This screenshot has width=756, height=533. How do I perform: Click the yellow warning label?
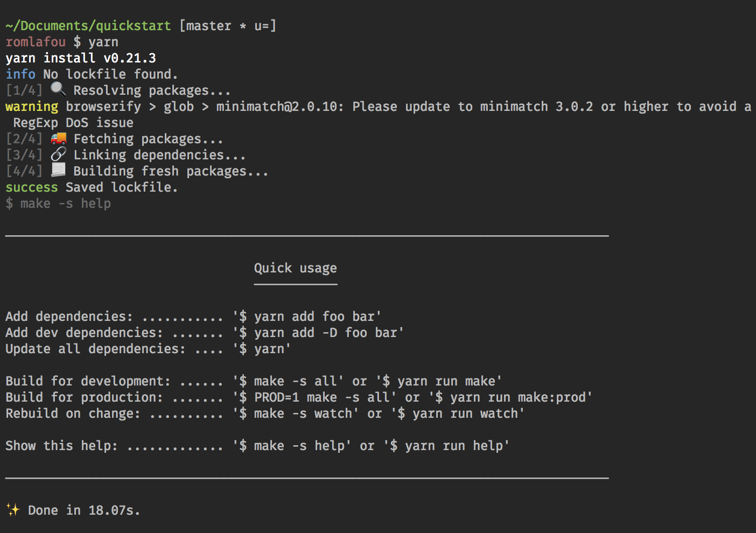pos(32,107)
